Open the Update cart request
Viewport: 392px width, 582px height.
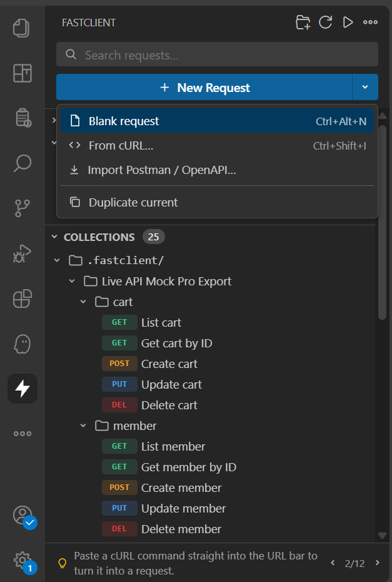pyautogui.click(x=171, y=384)
